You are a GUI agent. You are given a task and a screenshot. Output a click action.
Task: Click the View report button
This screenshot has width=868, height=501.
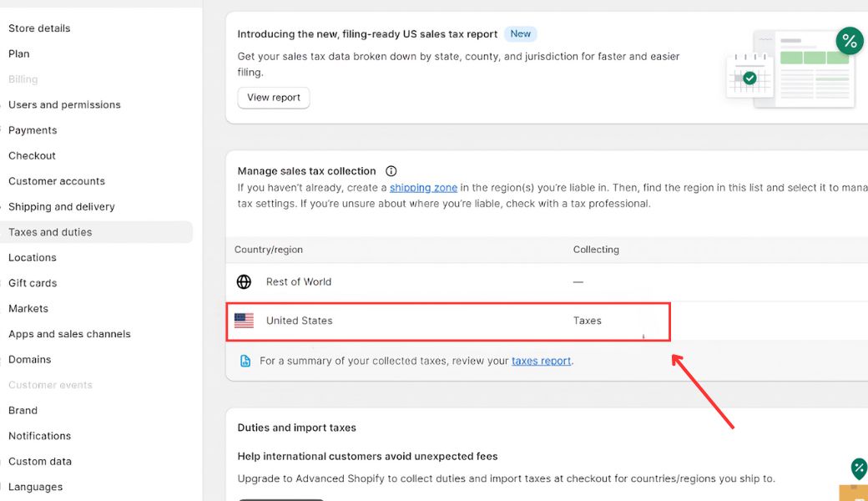pyautogui.click(x=274, y=98)
